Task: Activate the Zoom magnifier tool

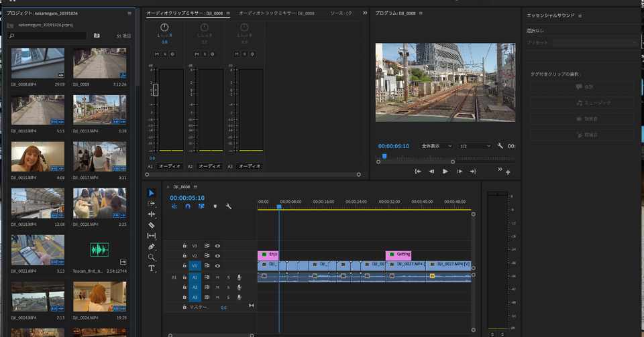Action: click(x=152, y=257)
